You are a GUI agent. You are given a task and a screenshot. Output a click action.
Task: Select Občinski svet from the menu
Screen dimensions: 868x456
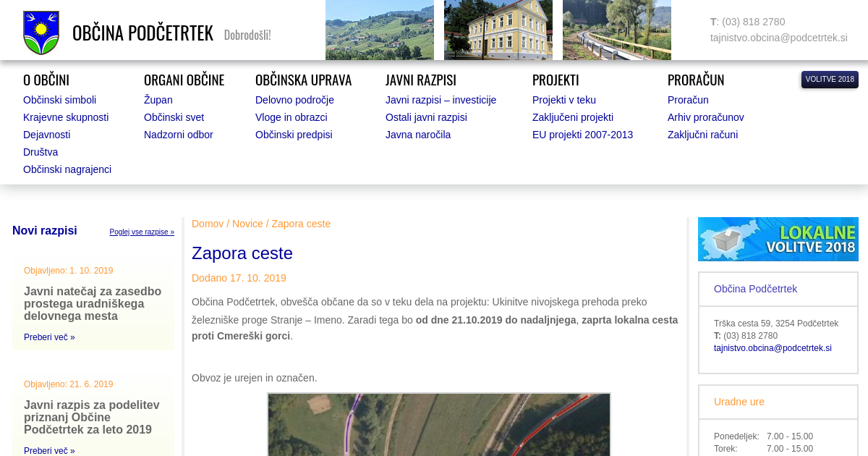click(174, 117)
